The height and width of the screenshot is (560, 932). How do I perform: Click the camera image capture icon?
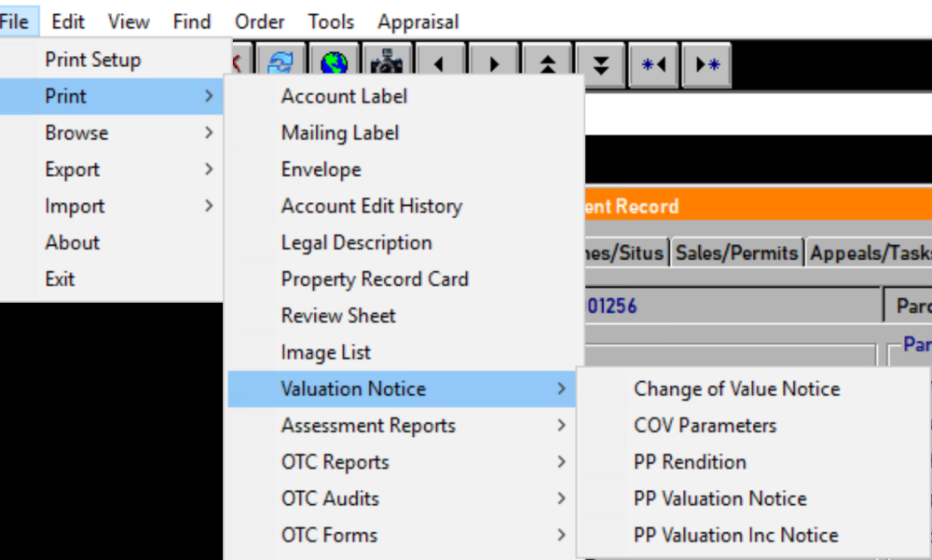(387, 63)
